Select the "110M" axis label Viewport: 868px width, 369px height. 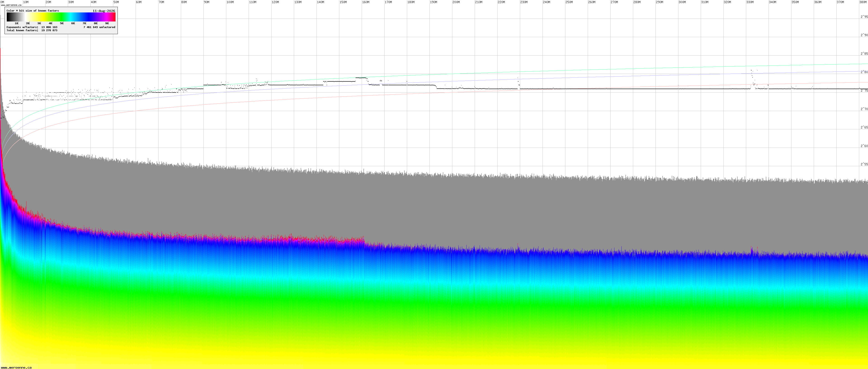(x=253, y=2)
